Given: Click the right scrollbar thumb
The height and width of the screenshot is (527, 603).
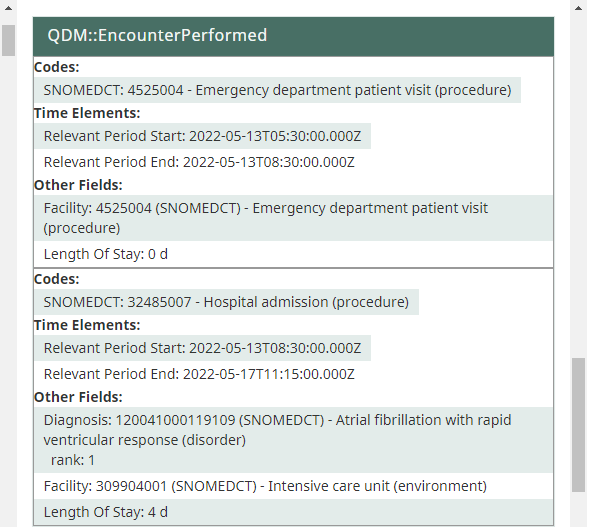Looking at the screenshot, I should coord(578,425).
